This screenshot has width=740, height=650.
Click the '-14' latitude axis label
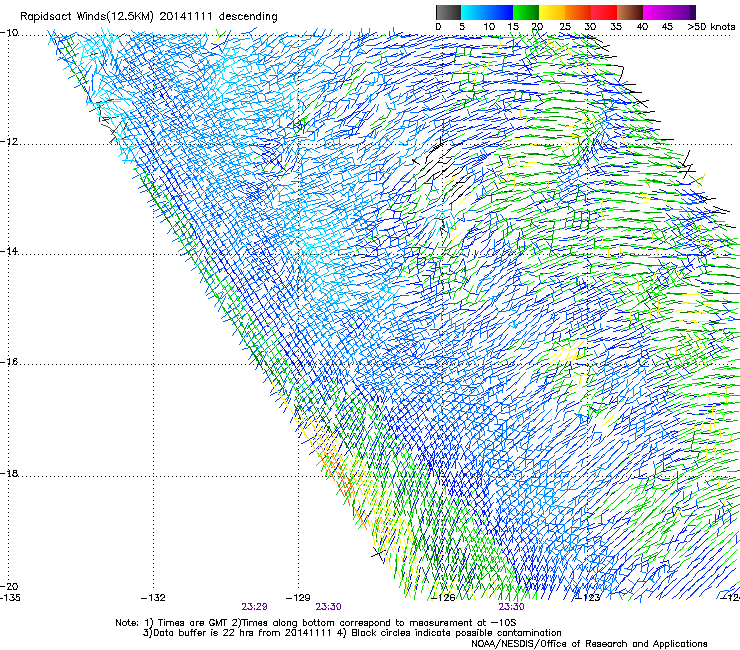[x=9, y=251]
